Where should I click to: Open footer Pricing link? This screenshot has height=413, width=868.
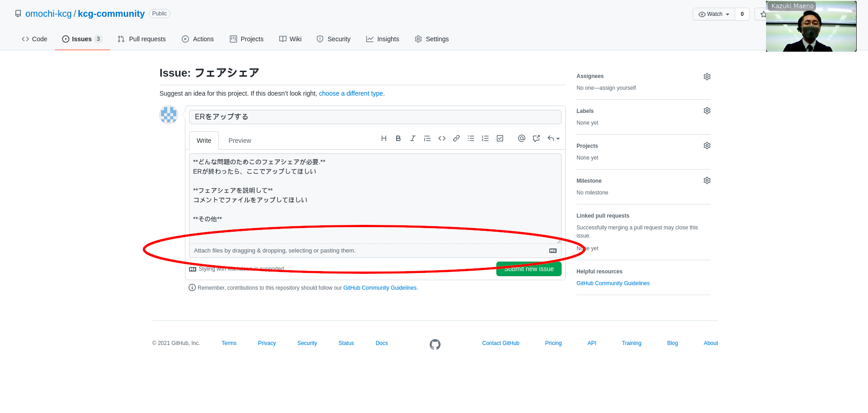point(553,343)
